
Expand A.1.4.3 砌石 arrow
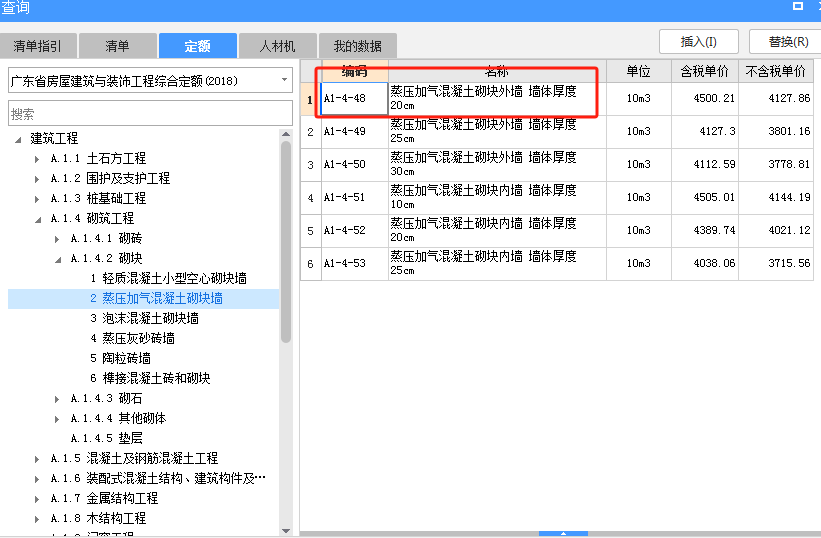(57, 399)
